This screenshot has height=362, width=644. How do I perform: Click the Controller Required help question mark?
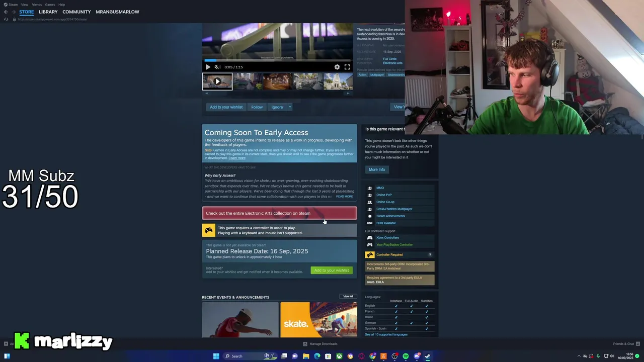[x=430, y=255]
